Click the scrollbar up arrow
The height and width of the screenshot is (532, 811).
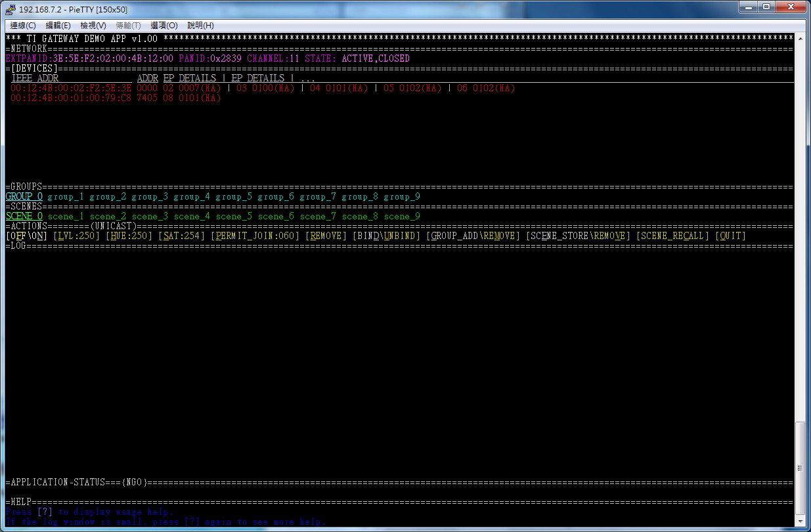click(800, 38)
